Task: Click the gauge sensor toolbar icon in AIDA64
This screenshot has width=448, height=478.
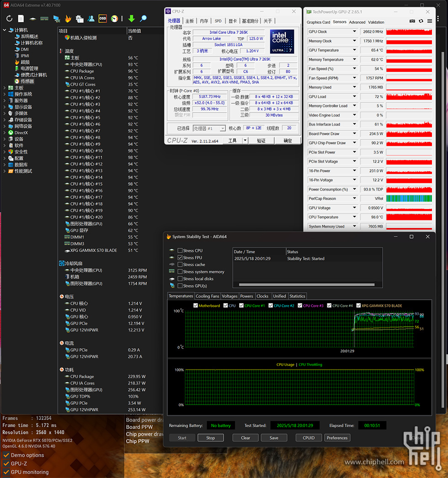Action: (x=114, y=19)
